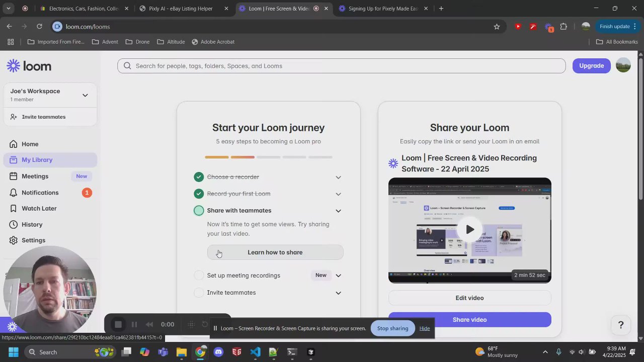The image size is (644, 362).
Task: Open the Extensions puzzle icon
Action: pyautogui.click(x=563, y=27)
